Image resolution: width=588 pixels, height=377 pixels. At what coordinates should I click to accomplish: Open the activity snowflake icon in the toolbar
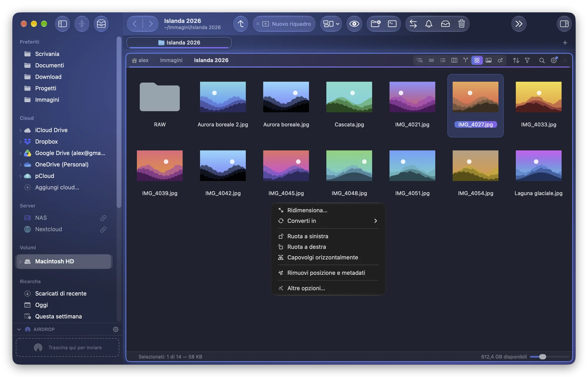(x=82, y=24)
